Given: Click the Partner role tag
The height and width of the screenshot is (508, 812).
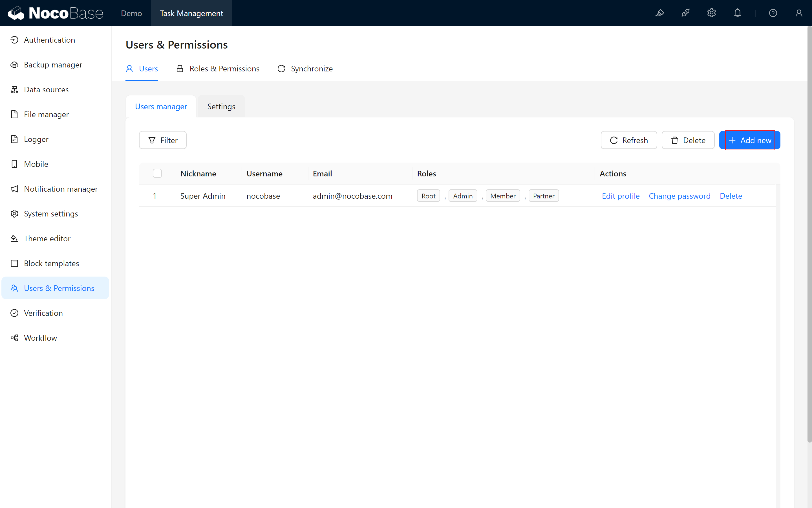Looking at the screenshot, I should pyautogui.click(x=544, y=196).
